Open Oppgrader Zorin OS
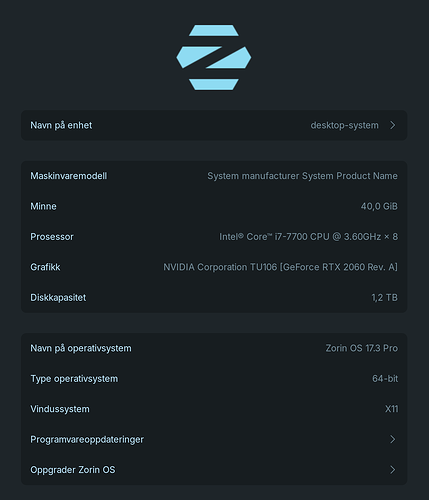Image resolution: width=429 pixels, height=500 pixels. tap(214, 470)
